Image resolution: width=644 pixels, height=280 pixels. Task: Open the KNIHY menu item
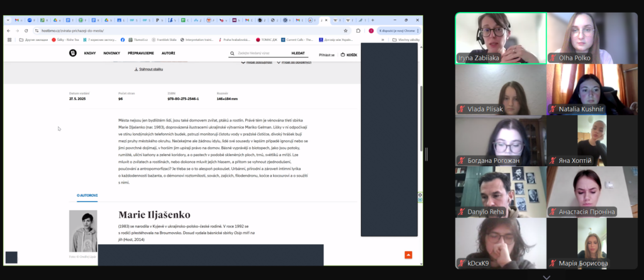click(90, 53)
